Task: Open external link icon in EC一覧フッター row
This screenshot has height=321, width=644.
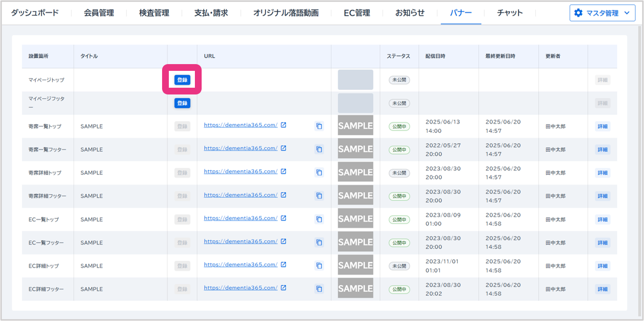Action: click(284, 241)
